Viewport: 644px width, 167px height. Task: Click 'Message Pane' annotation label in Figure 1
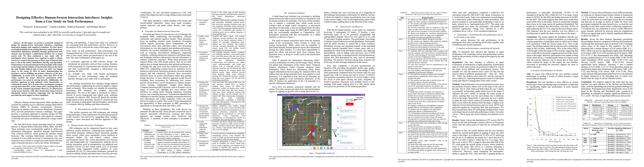click(334, 131)
